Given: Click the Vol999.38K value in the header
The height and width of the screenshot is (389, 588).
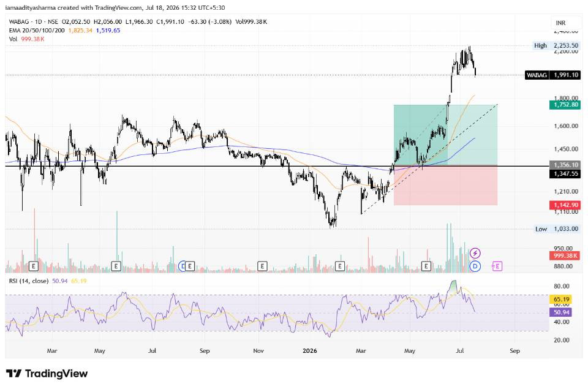Looking at the screenshot, I should (x=251, y=22).
